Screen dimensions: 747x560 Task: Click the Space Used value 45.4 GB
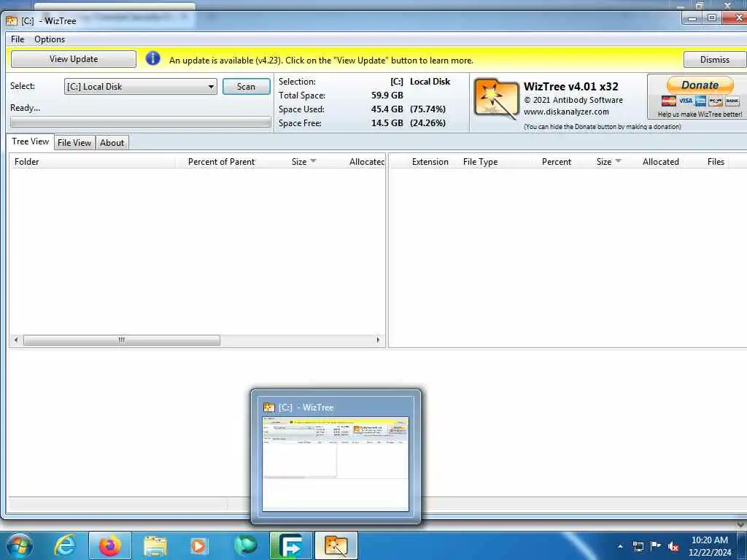387,109
